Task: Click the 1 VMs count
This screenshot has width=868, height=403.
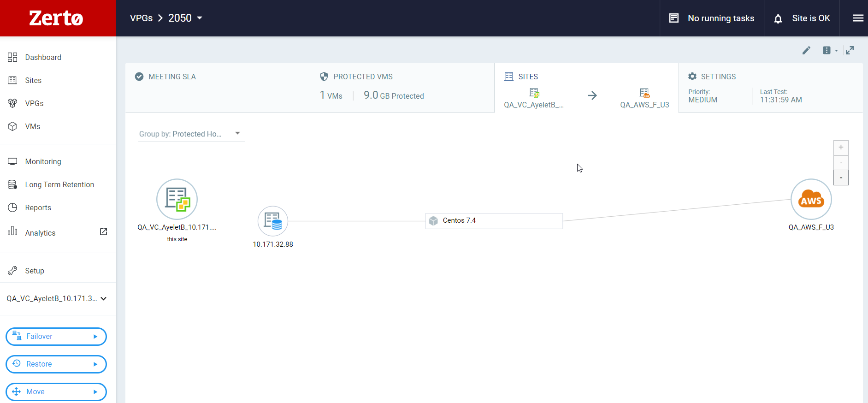Action: (x=331, y=95)
